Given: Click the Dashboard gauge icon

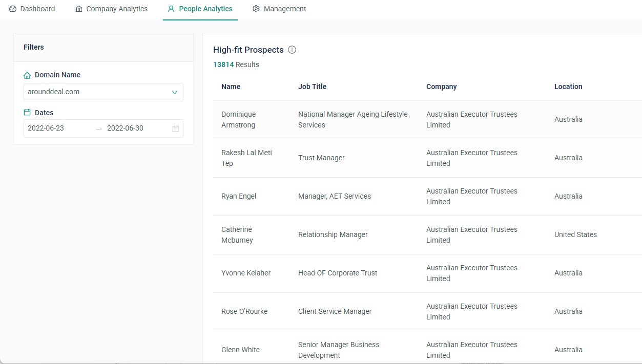Looking at the screenshot, I should tap(13, 9).
